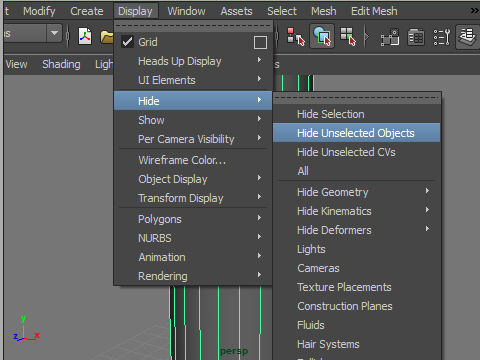Screen dimensions: 480x360
Task: Expand the Object Display submenu
Action: (x=193, y=179)
